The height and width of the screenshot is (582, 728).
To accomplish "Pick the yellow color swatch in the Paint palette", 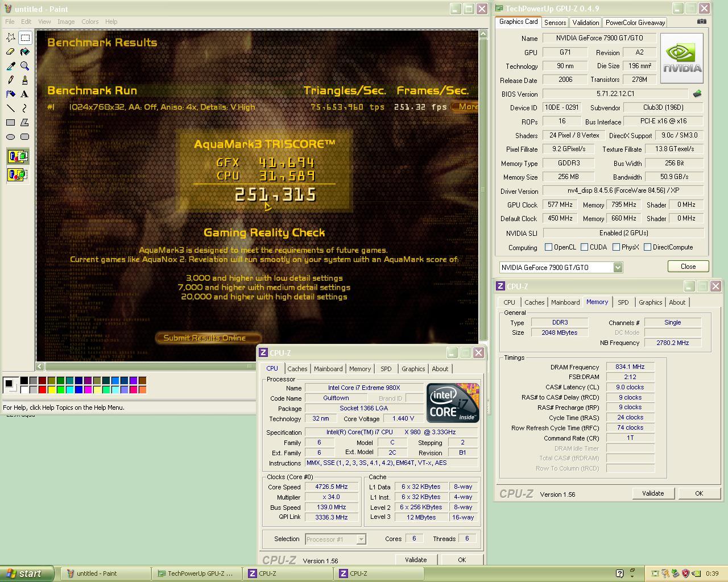I will 51,389.
